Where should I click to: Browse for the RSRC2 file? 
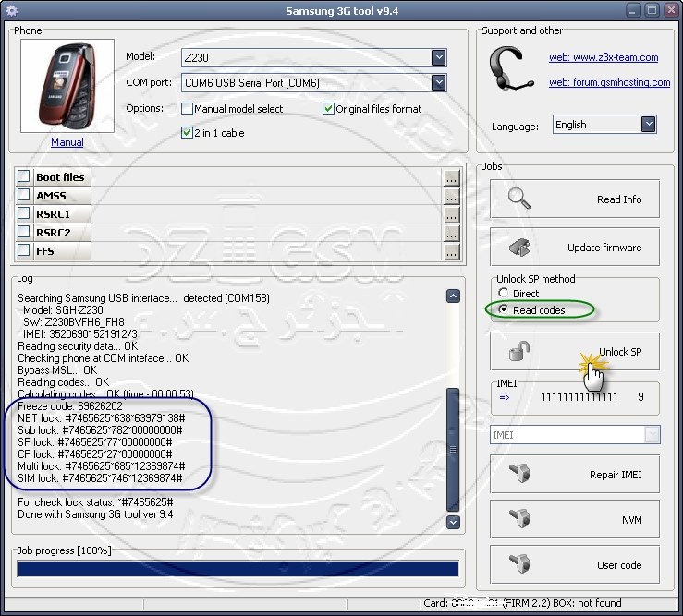452,234
